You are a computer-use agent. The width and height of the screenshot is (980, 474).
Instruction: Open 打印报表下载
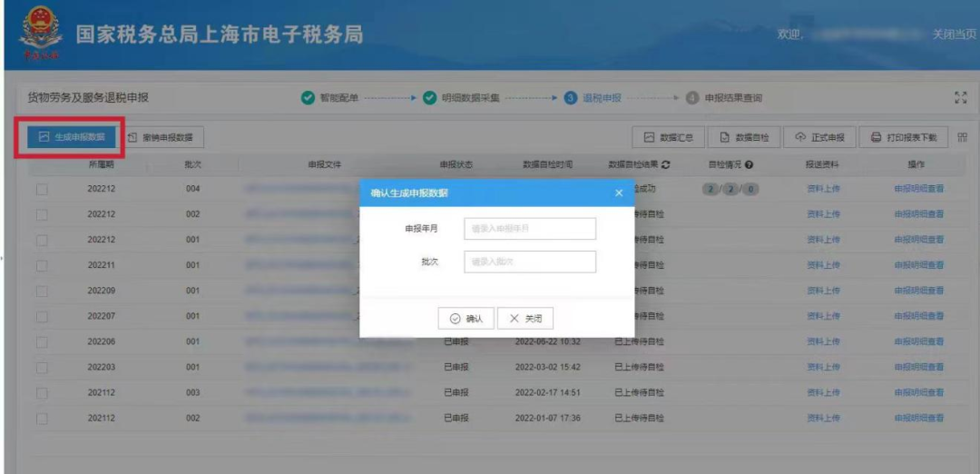click(903, 137)
